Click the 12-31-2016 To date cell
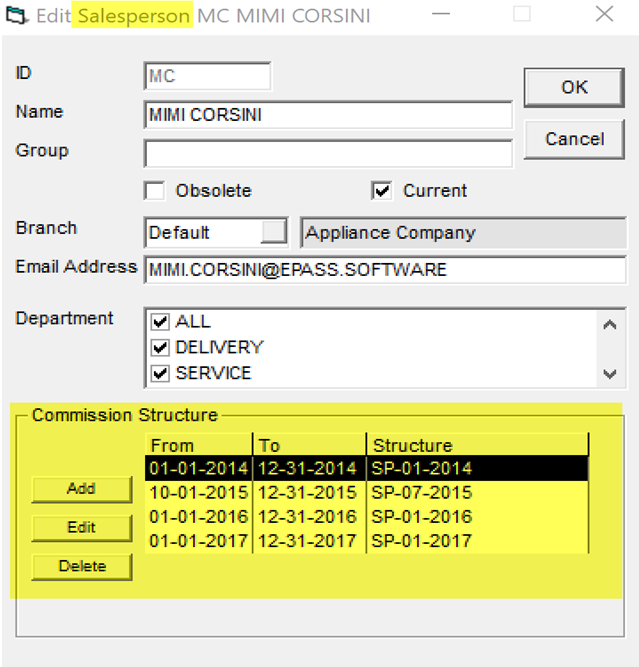The height and width of the screenshot is (667, 639). [309, 517]
